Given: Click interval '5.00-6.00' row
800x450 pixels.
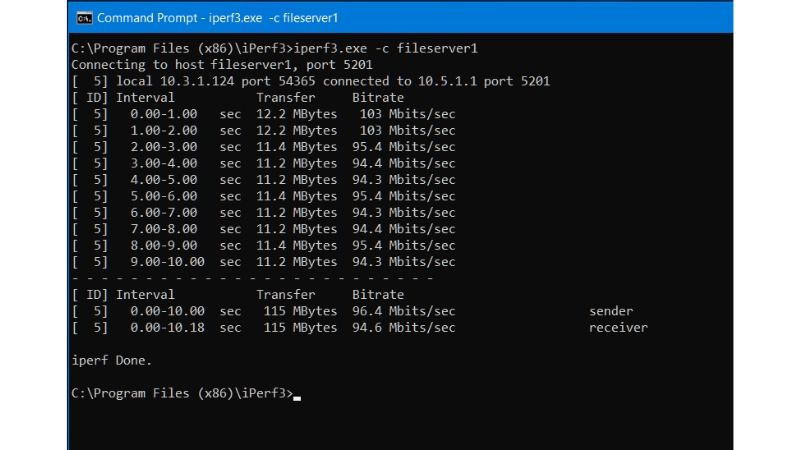Looking at the screenshot, I should [x=264, y=196].
